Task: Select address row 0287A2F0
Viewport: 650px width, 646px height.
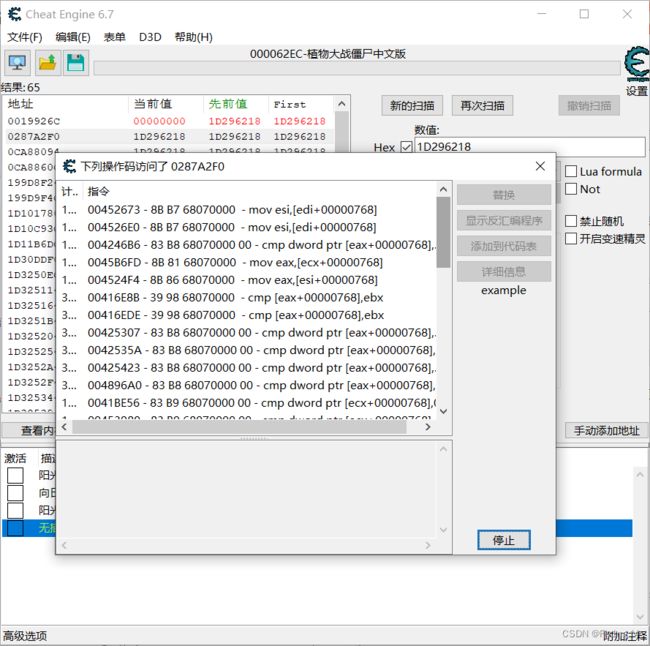Action: (x=169, y=136)
